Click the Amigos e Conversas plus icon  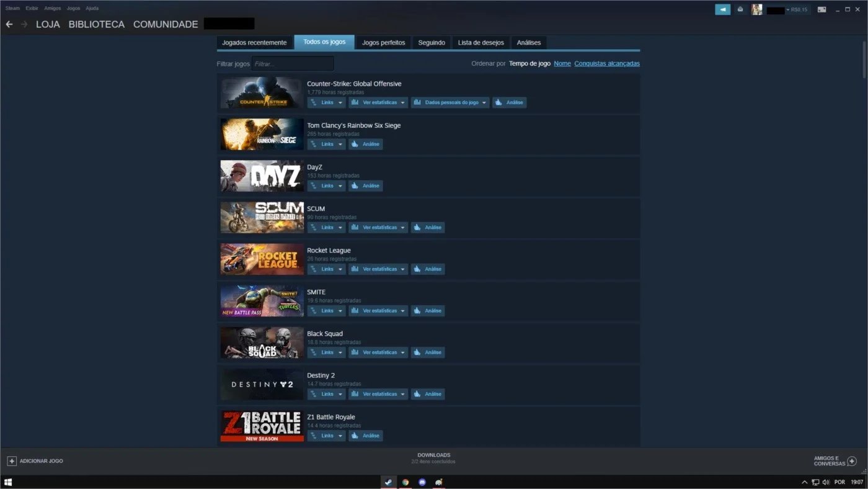pos(852,461)
